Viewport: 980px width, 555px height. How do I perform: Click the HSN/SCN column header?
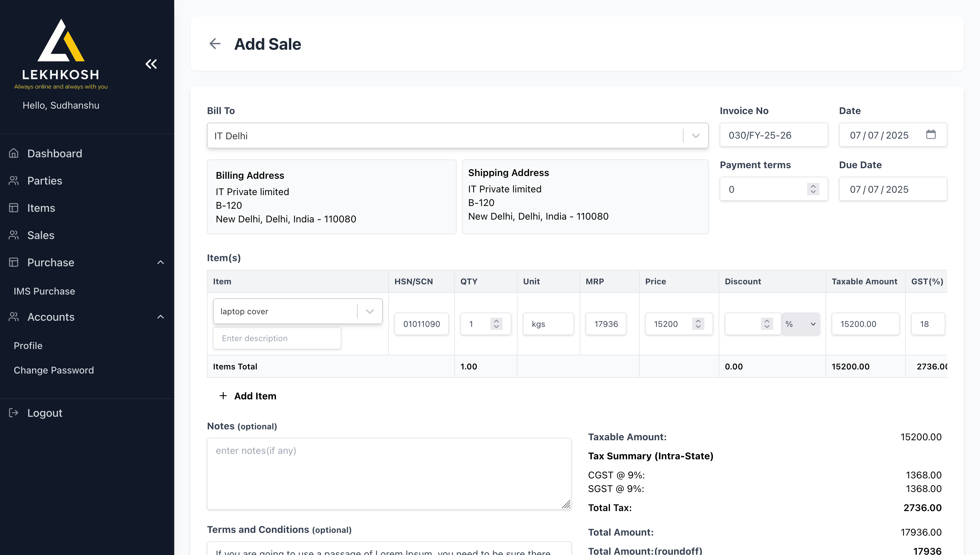(414, 281)
